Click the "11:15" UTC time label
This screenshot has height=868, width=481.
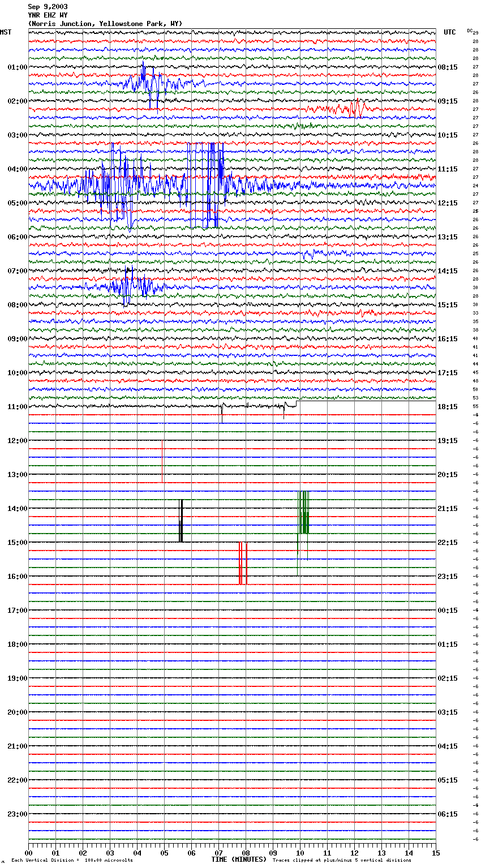click(448, 169)
